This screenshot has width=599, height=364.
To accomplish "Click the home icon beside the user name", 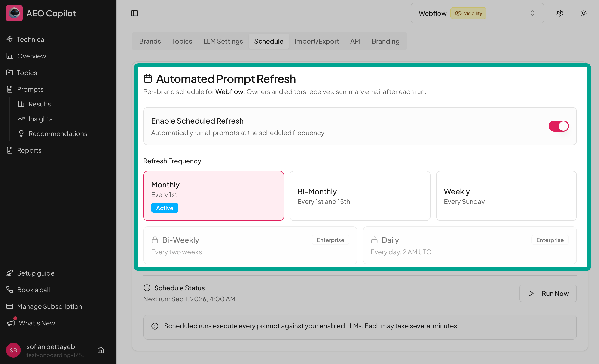I will click(x=101, y=350).
